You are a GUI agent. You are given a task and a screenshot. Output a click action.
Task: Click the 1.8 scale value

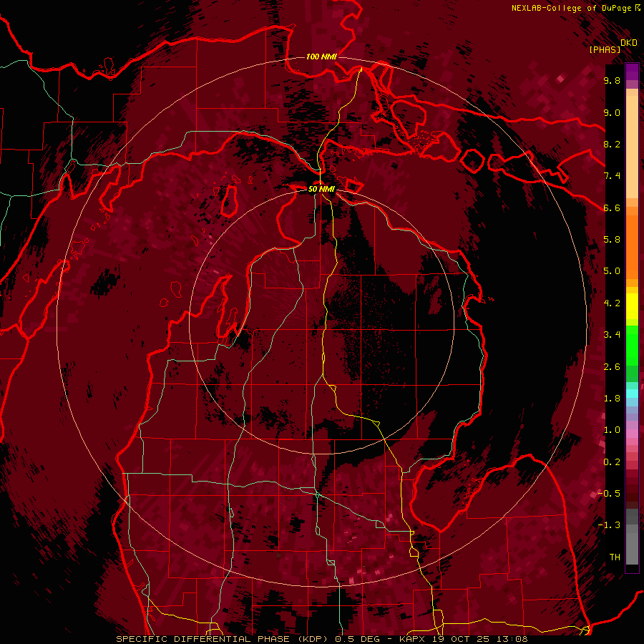tap(612, 399)
